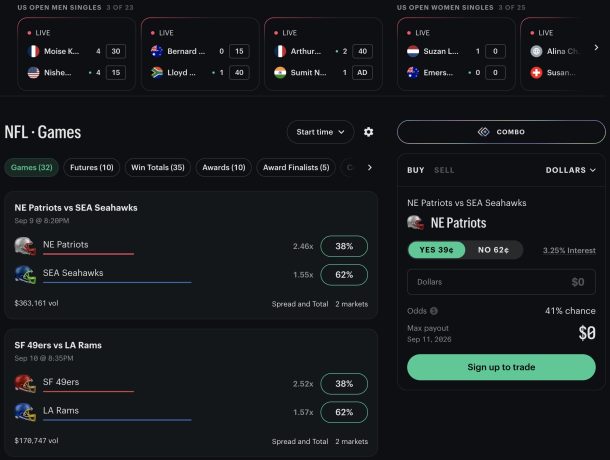This screenshot has height=460, width=610.
Task: Click 2 markets under Patriots vs Seahawks
Action: [352, 304]
